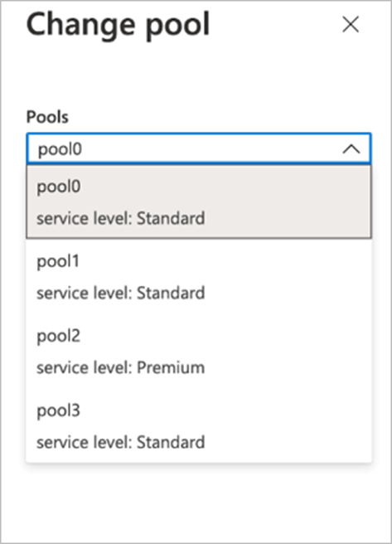Click the Change pool heading

pyautogui.click(x=119, y=26)
